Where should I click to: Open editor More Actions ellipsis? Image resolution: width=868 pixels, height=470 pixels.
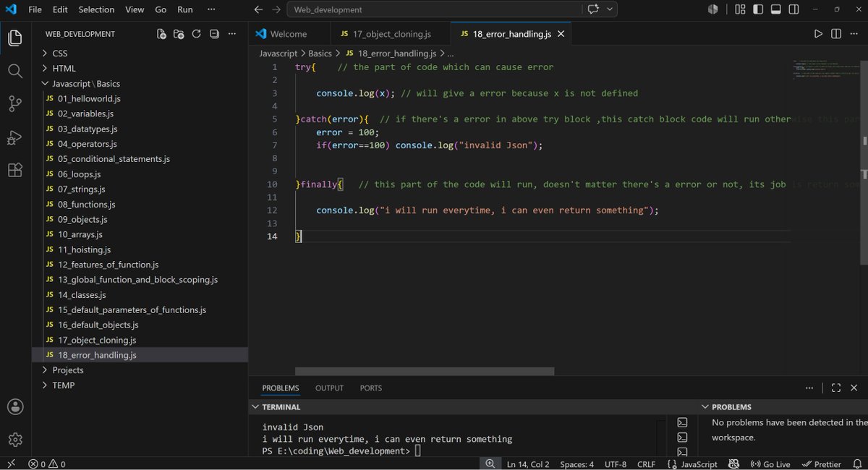(854, 34)
